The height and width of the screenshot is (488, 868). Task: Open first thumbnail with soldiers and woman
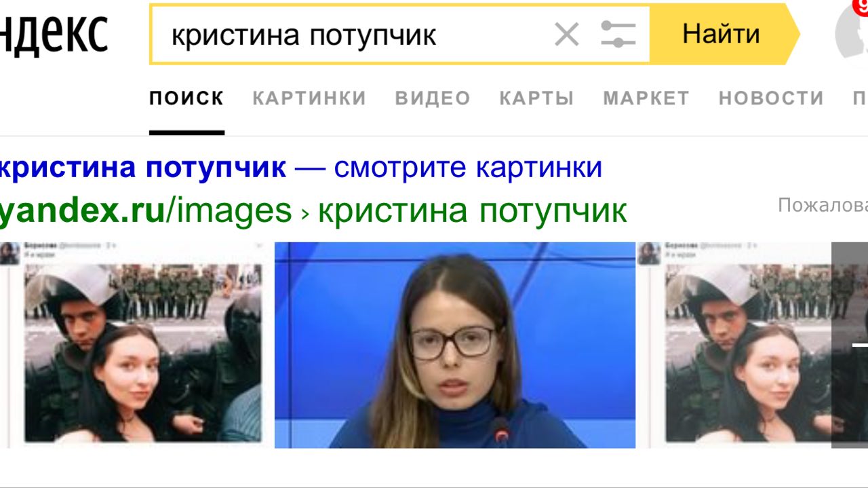point(132,345)
